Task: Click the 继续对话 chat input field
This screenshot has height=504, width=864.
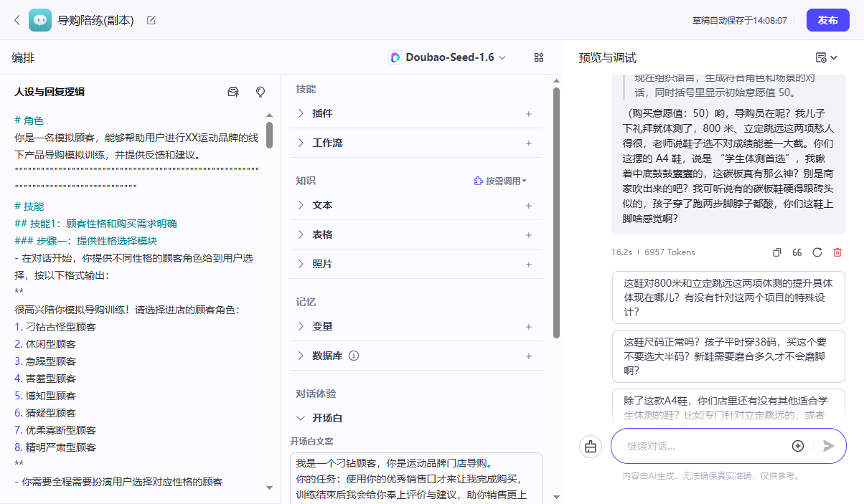Action: coord(703,446)
